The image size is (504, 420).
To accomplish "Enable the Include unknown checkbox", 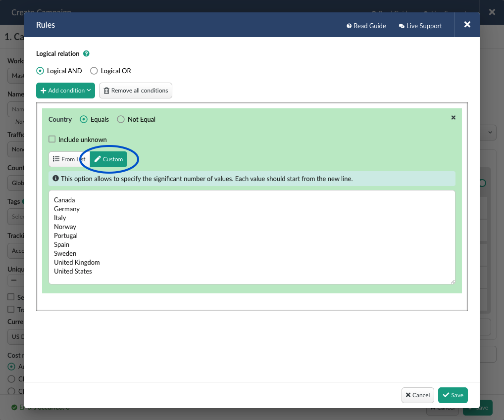I will pyautogui.click(x=52, y=139).
